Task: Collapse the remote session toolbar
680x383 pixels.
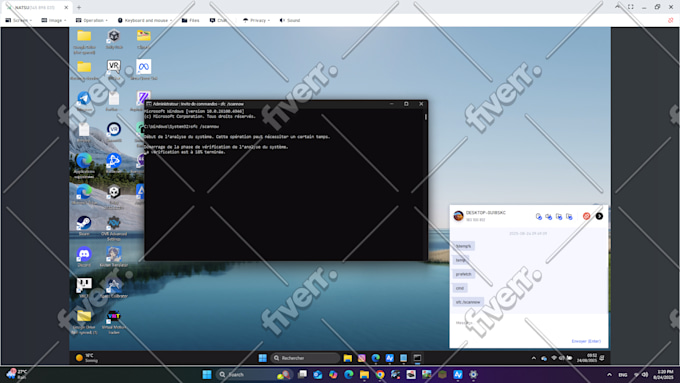Action: pos(617,7)
